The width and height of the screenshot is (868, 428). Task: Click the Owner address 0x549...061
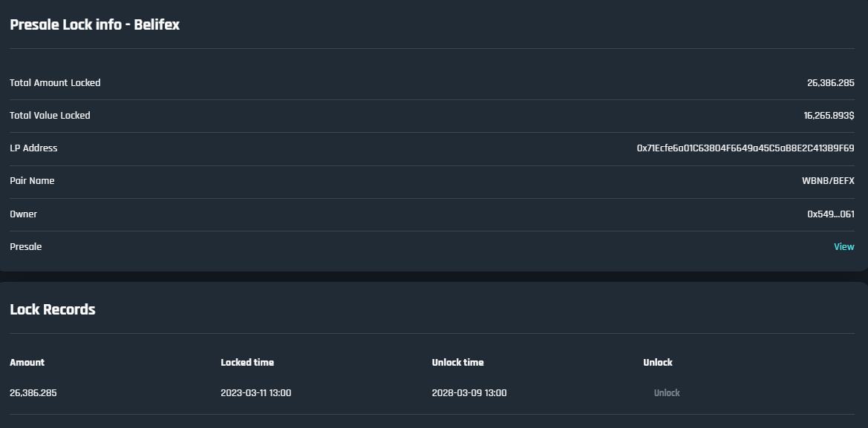click(830, 214)
